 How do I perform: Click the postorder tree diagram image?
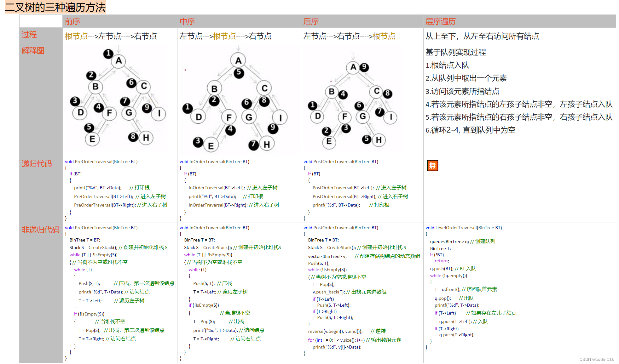coord(352,101)
